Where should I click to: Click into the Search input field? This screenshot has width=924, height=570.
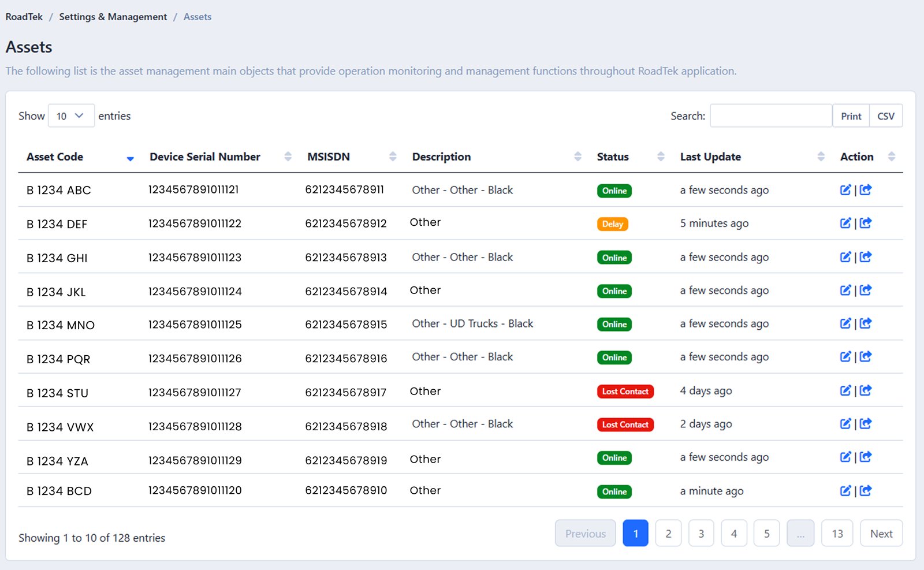coord(770,116)
